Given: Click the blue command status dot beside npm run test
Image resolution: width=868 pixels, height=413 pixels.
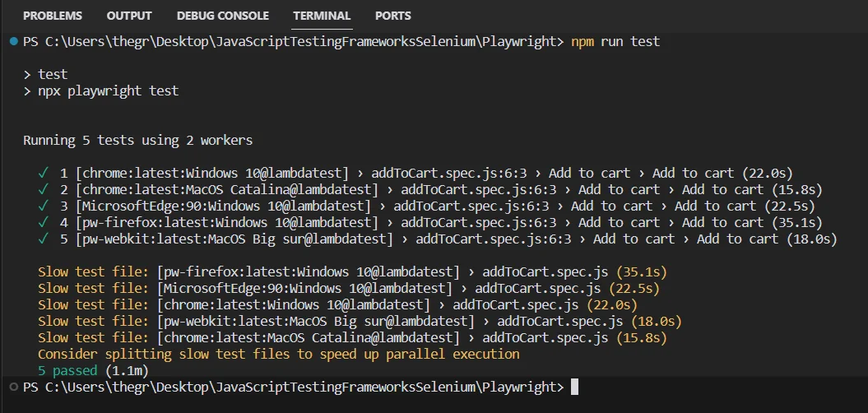Looking at the screenshot, I should coord(14,41).
